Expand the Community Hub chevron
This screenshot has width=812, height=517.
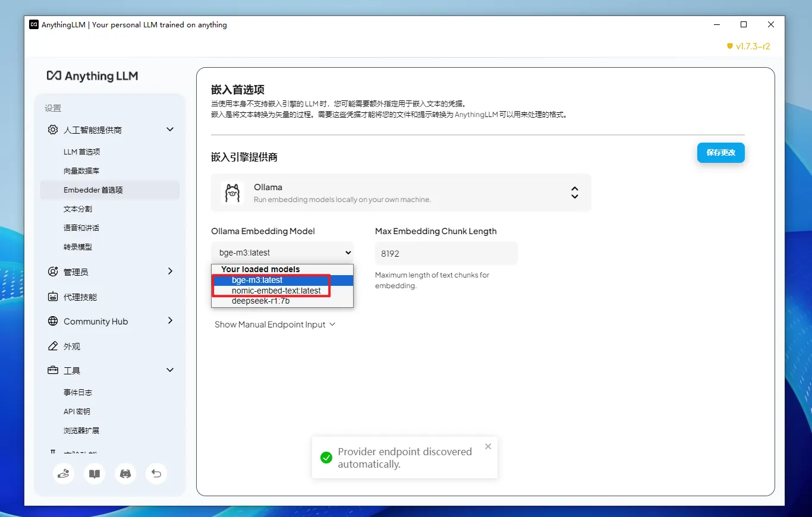(170, 321)
